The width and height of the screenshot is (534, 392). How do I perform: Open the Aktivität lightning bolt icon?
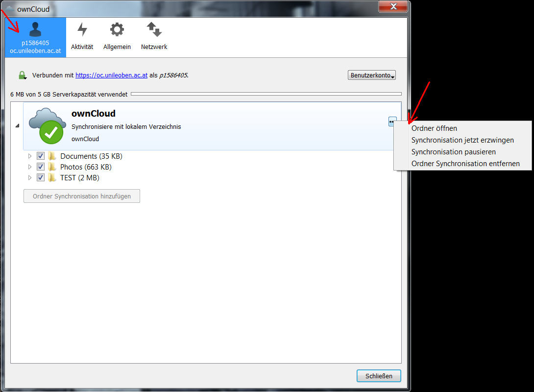coord(82,30)
